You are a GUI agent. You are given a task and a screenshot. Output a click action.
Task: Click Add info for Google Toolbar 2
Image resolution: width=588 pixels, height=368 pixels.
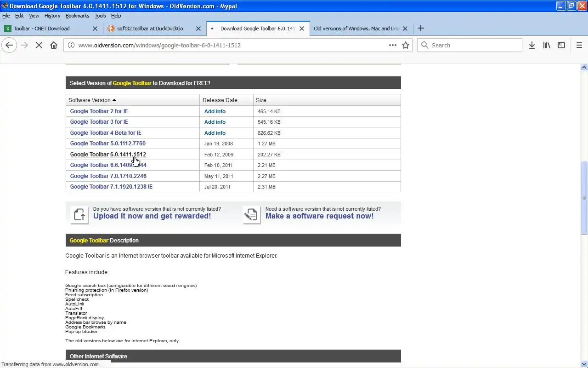(x=215, y=111)
